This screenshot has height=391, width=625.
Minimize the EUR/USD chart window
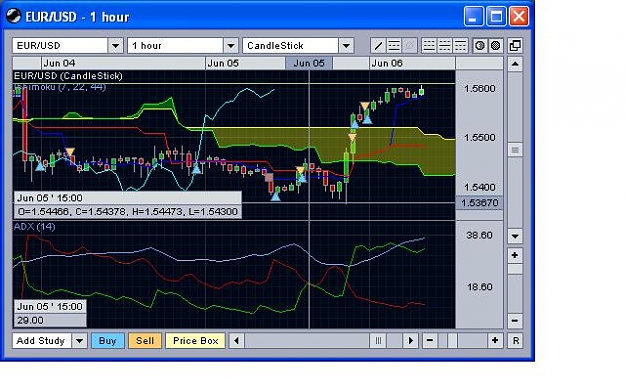click(x=474, y=17)
